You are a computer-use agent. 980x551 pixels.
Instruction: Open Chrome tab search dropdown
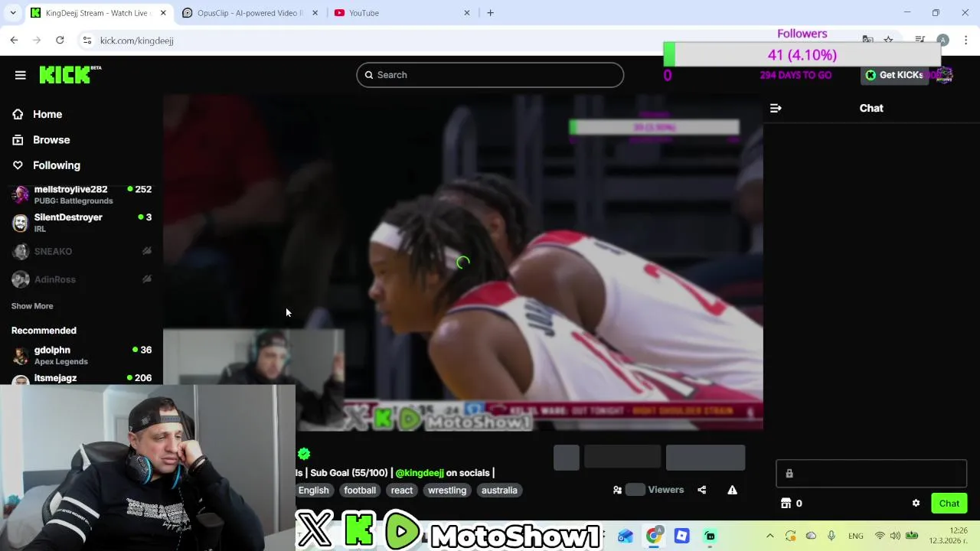(x=13, y=13)
